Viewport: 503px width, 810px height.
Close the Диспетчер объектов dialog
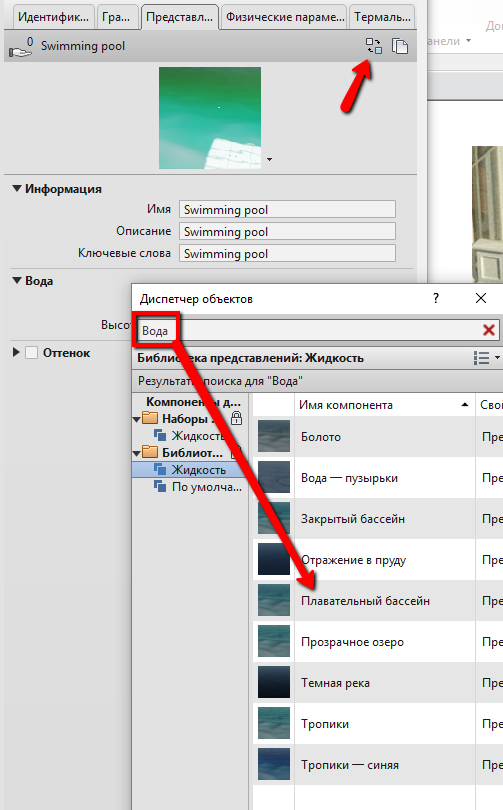[481, 298]
